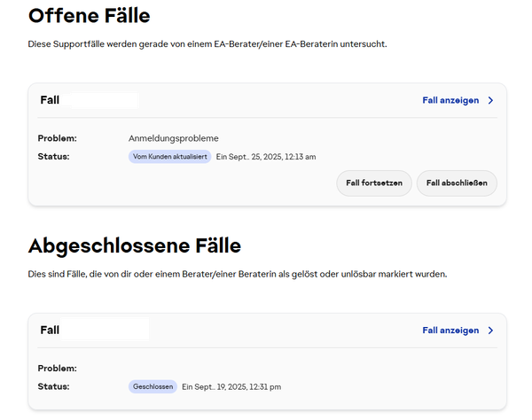The image size is (532, 420).
Task: Click the 'Status:' label in the open case
Action: (53, 157)
